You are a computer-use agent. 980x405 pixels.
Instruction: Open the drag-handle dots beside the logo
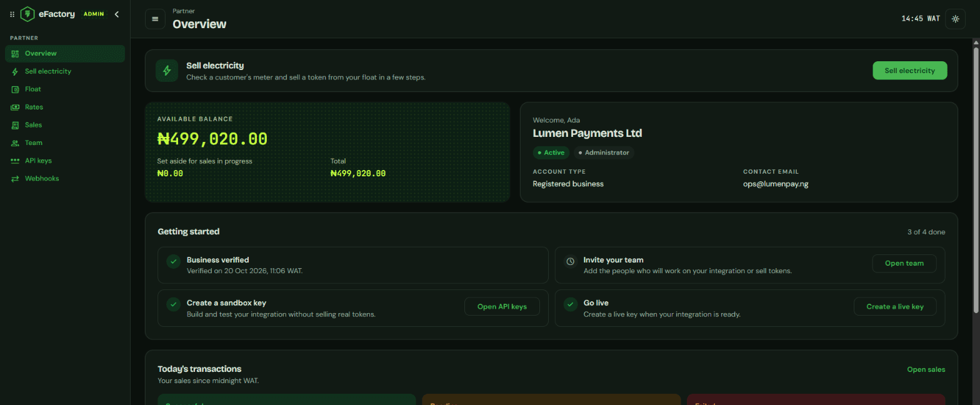12,14
